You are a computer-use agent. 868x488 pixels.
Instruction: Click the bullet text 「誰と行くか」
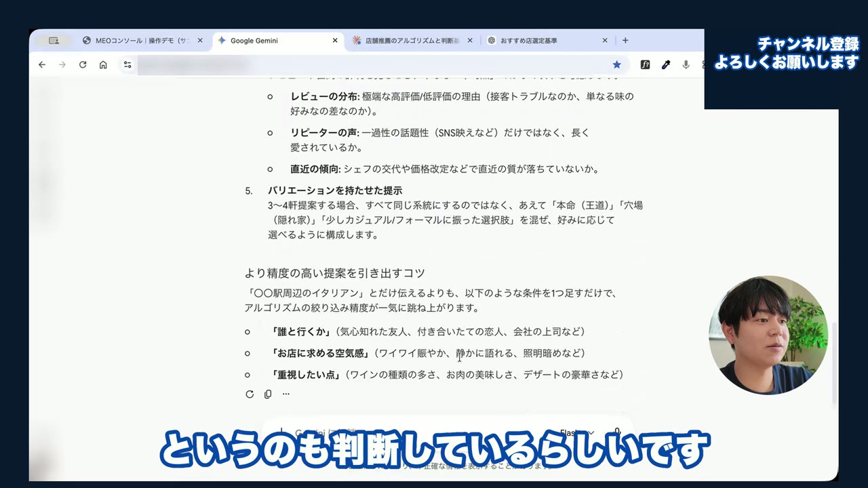pos(300,331)
